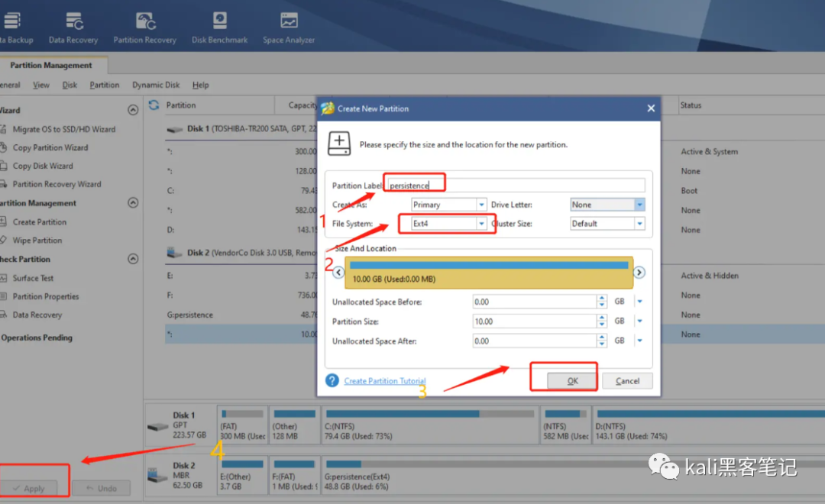
Task: Close the Create New Partition dialog
Action: click(651, 108)
